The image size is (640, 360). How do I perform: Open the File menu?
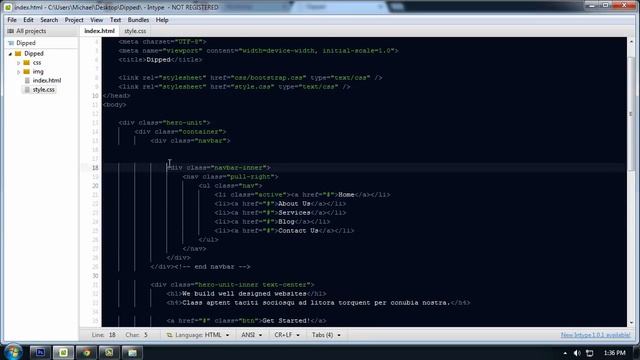(12, 20)
